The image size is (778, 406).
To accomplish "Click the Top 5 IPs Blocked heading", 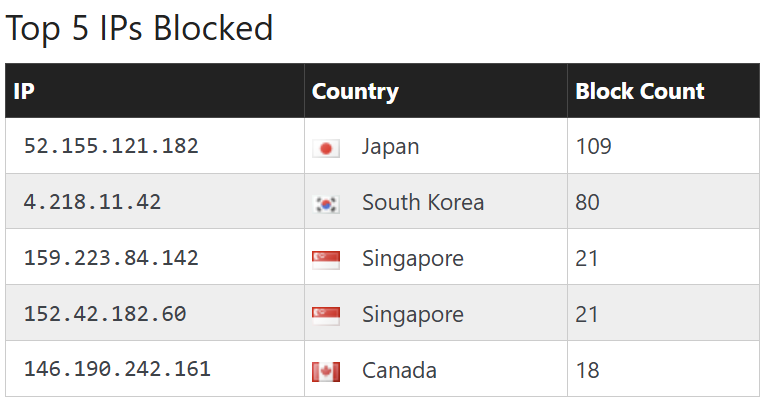I will 139,28.
